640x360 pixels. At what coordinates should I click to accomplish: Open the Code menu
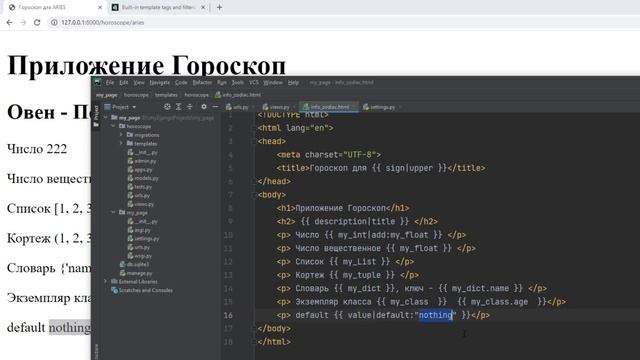click(181, 82)
